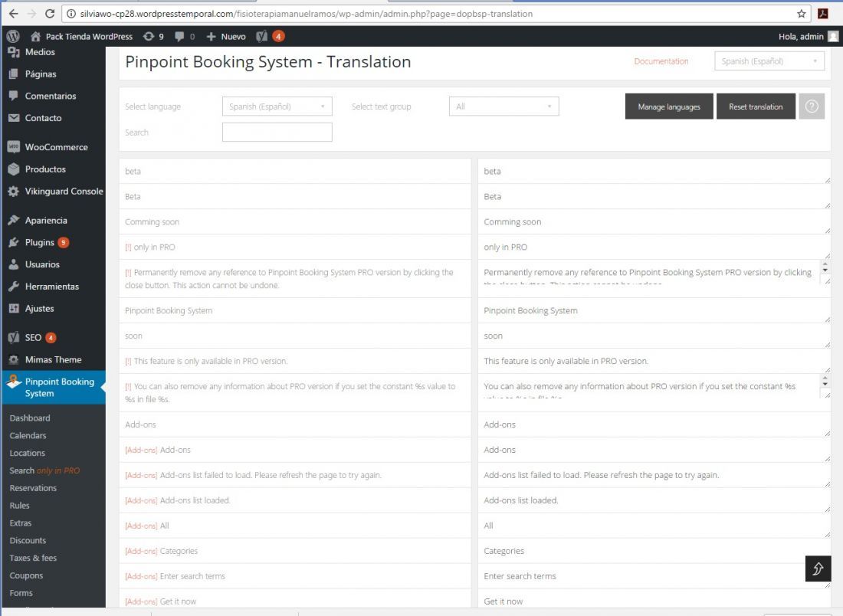Click the back to top arrow button
Screen dimensions: 843x616
click(x=818, y=568)
